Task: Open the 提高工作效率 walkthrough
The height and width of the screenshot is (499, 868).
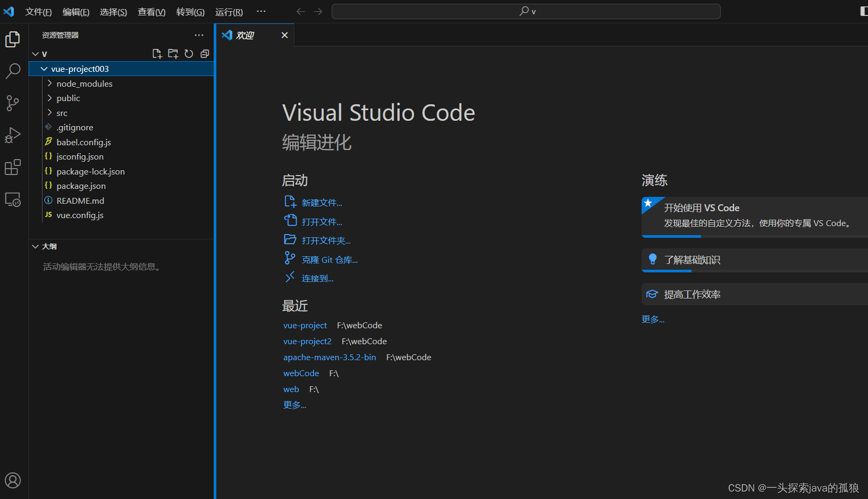Action: click(755, 294)
